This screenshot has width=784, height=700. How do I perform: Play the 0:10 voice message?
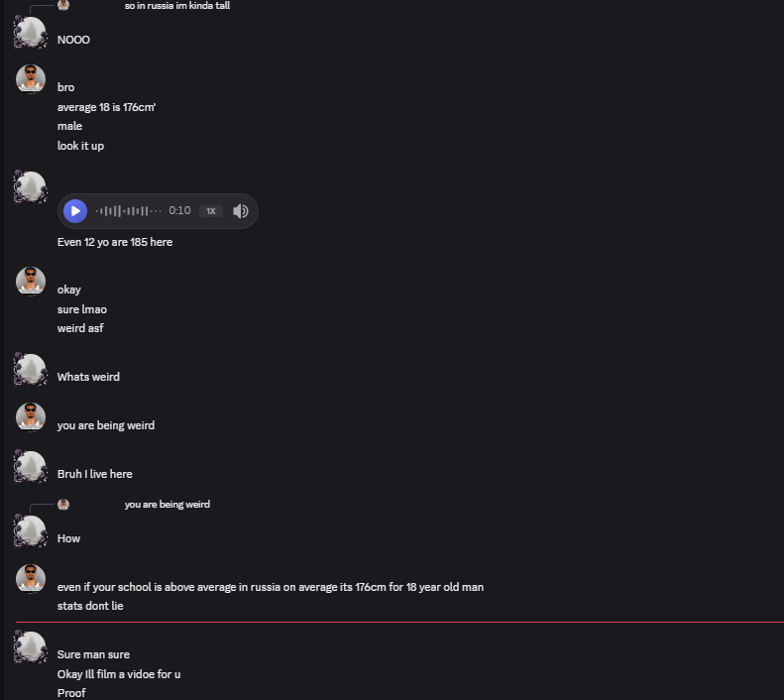point(75,211)
